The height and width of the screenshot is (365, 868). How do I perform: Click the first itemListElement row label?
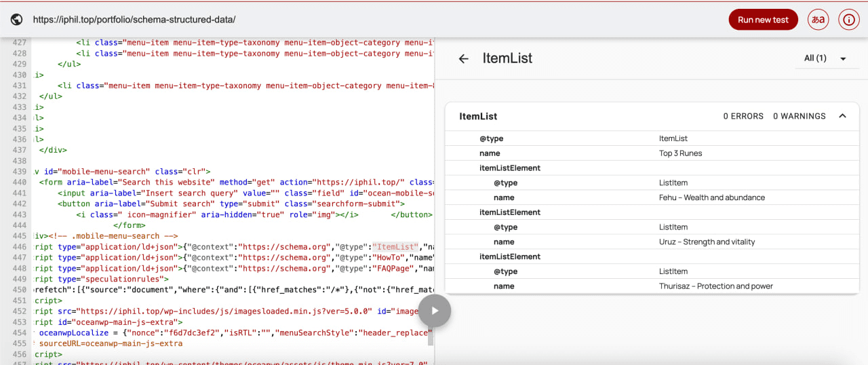point(510,168)
